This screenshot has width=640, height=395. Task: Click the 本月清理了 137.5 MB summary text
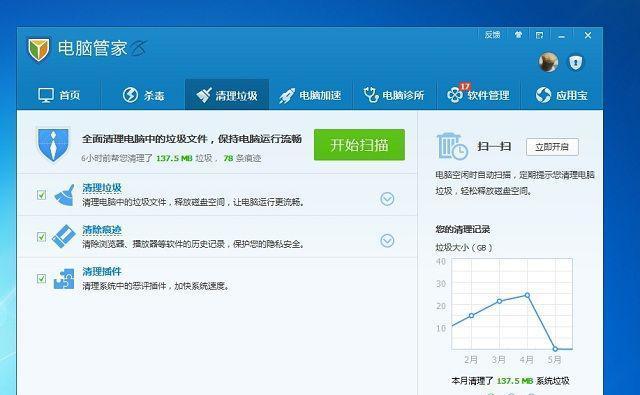pos(510,381)
